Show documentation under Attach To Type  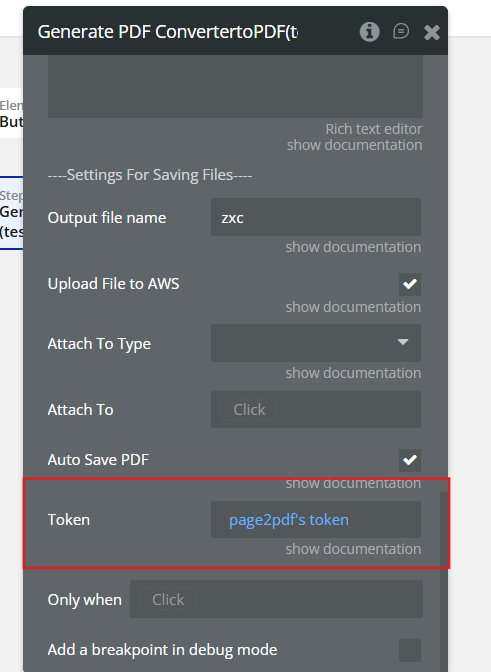(x=353, y=373)
